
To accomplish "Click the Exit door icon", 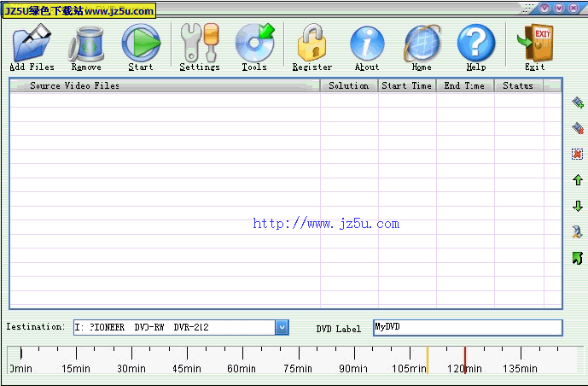I will [x=535, y=43].
